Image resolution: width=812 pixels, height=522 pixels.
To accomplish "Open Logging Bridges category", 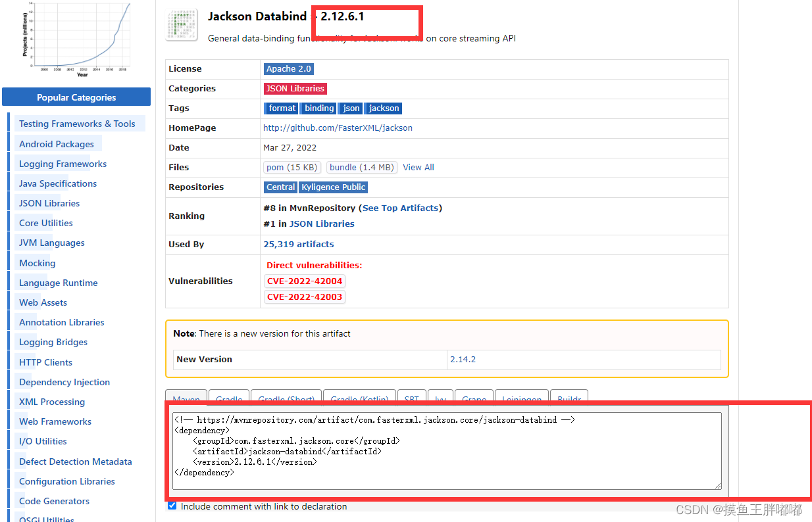I will coord(53,342).
